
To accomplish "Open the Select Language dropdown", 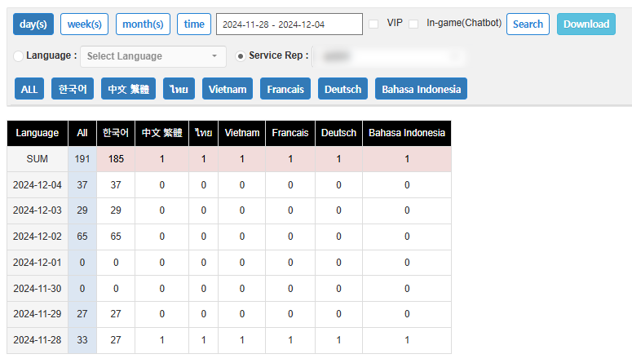I will [x=153, y=56].
